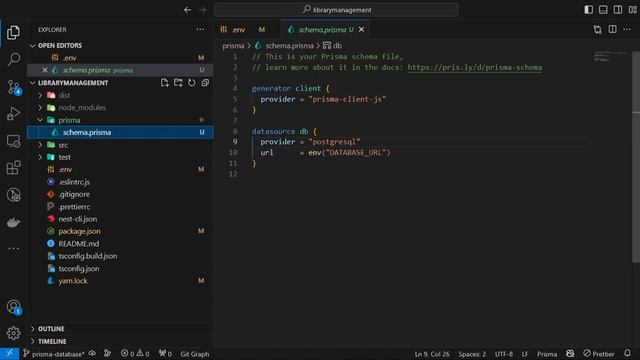Open the Accounts menu
This screenshot has width=640, height=360.
[x=13, y=307]
